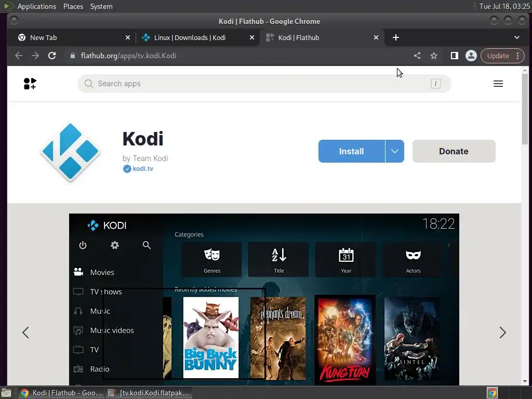Open the Applications menu
This screenshot has width=532, height=399.
(37, 6)
